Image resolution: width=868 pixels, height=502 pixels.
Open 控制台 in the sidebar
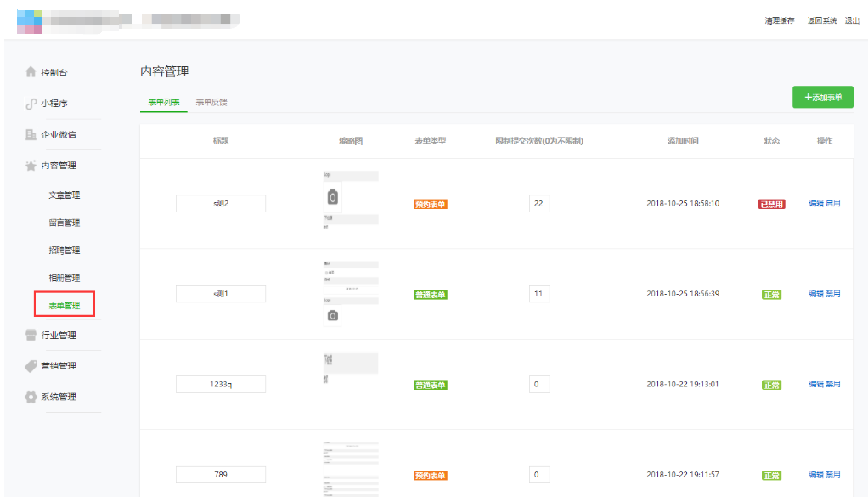[54, 72]
